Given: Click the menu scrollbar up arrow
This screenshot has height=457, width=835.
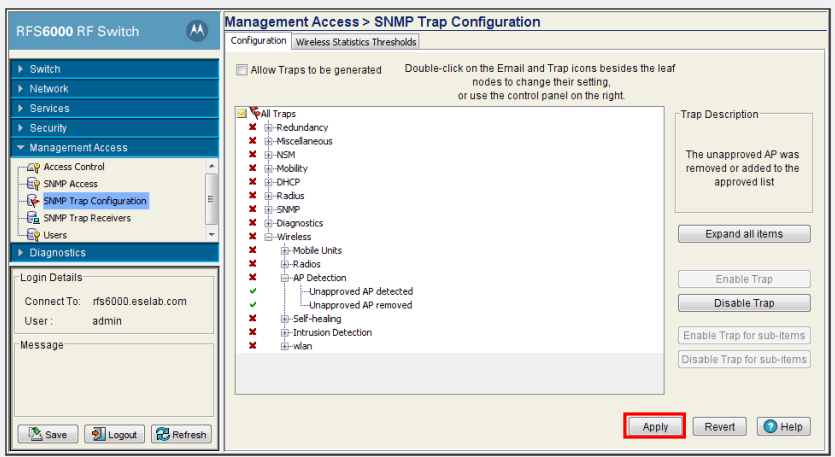Looking at the screenshot, I should [x=212, y=166].
